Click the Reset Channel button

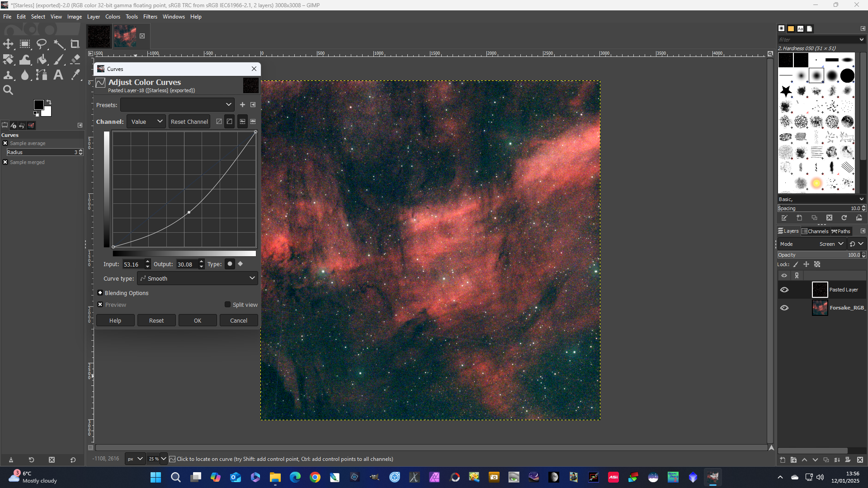[x=189, y=122]
